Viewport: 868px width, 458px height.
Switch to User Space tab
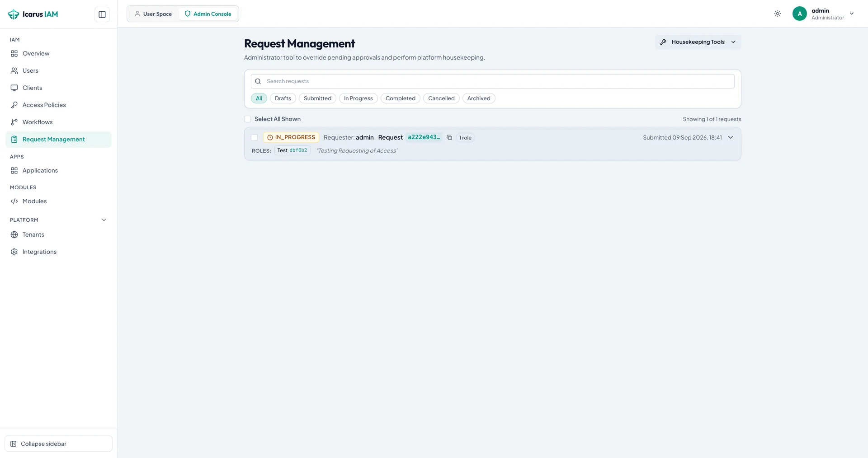153,14
